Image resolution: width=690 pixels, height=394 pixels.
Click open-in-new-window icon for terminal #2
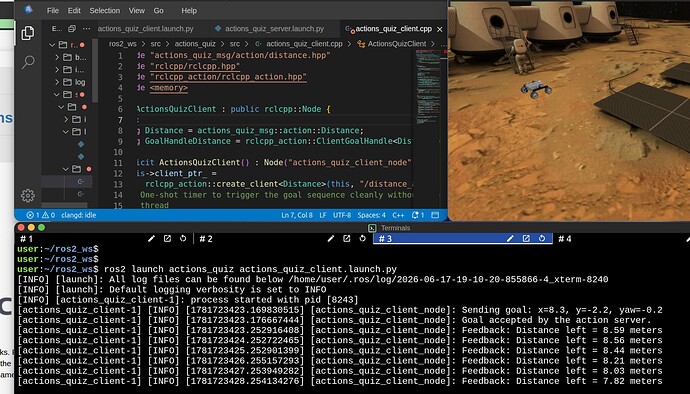[x=347, y=239]
